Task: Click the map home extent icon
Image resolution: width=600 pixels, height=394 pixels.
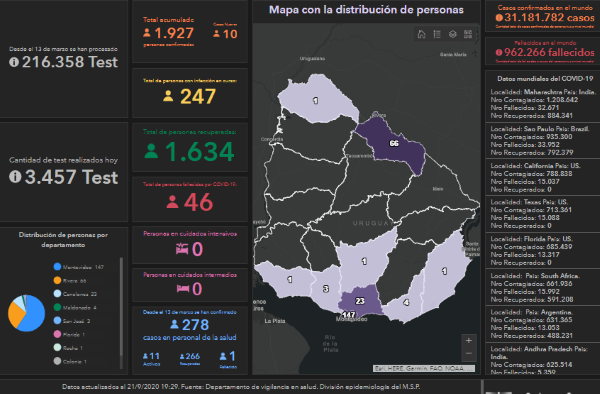Action: click(421, 34)
